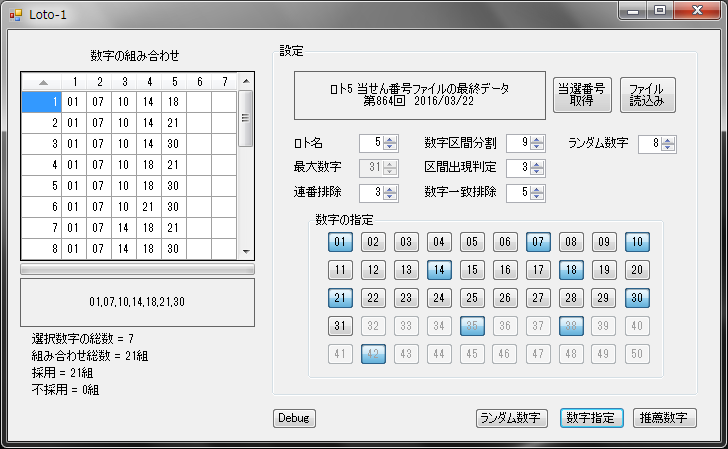Click selected numbers text 01,07,10,14,18,21,30
Image resolution: width=728 pixels, height=449 pixels.
point(137,302)
